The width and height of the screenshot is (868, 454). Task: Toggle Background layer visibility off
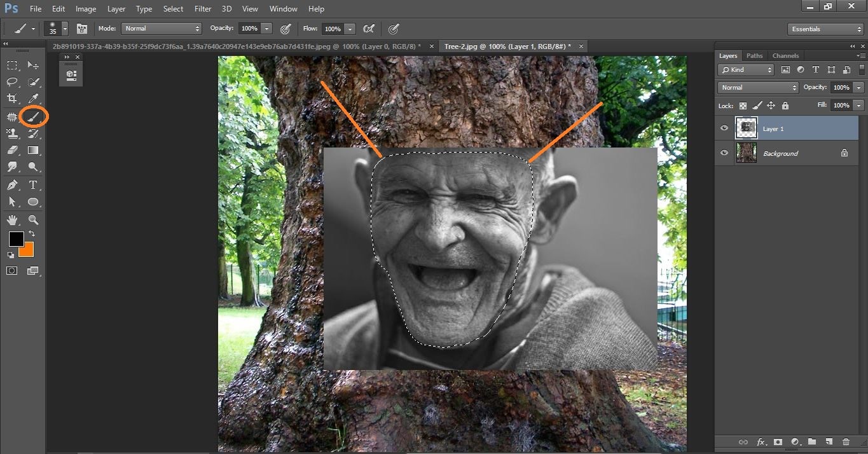coord(724,153)
